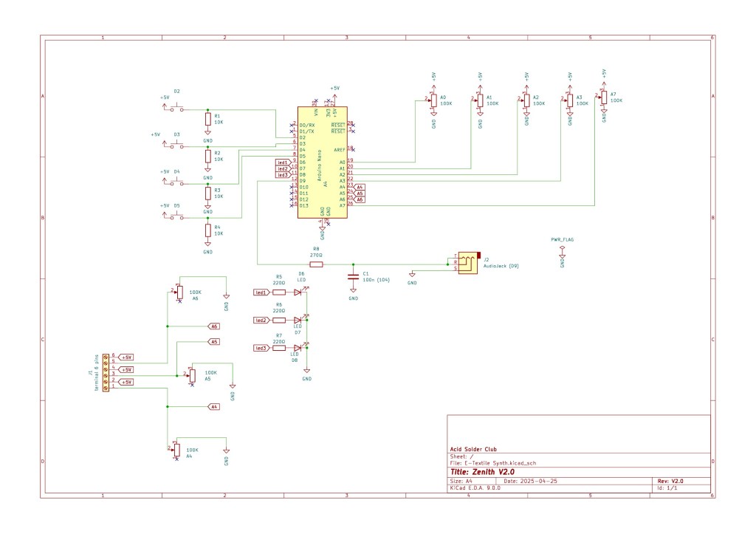Click the Acid Solder Club text
Viewport: 756px width, 534px height.
pos(473,449)
